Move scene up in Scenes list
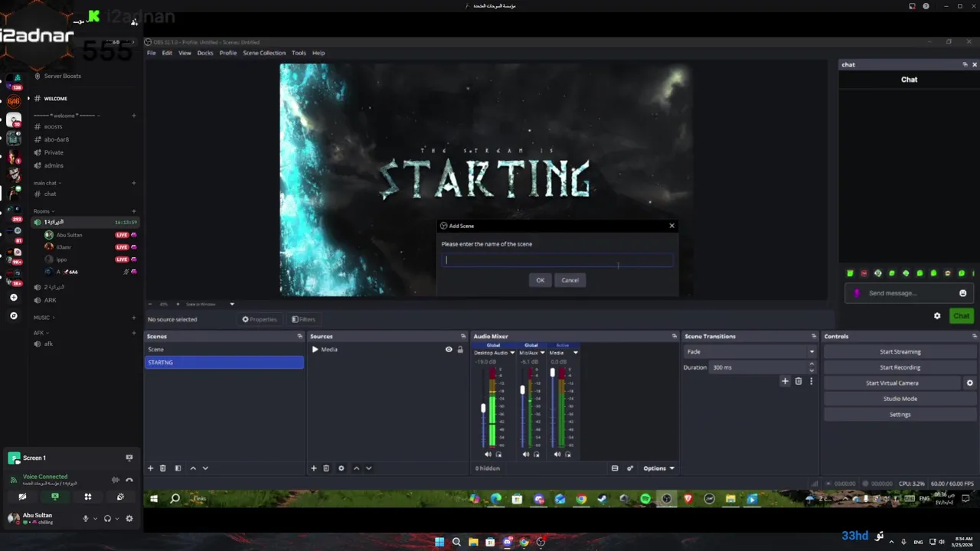This screenshot has width=980, height=551. click(x=193, y=468)
